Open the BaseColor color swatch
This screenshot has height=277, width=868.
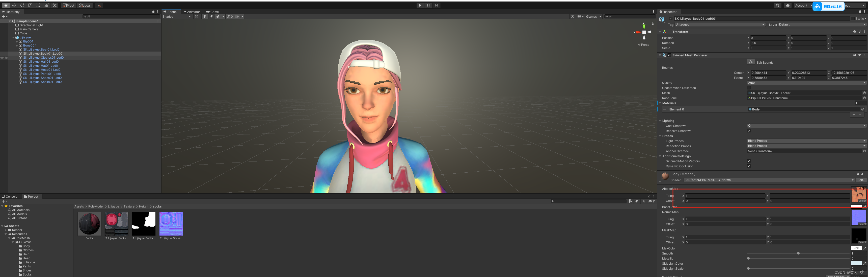tap(856, 206)
